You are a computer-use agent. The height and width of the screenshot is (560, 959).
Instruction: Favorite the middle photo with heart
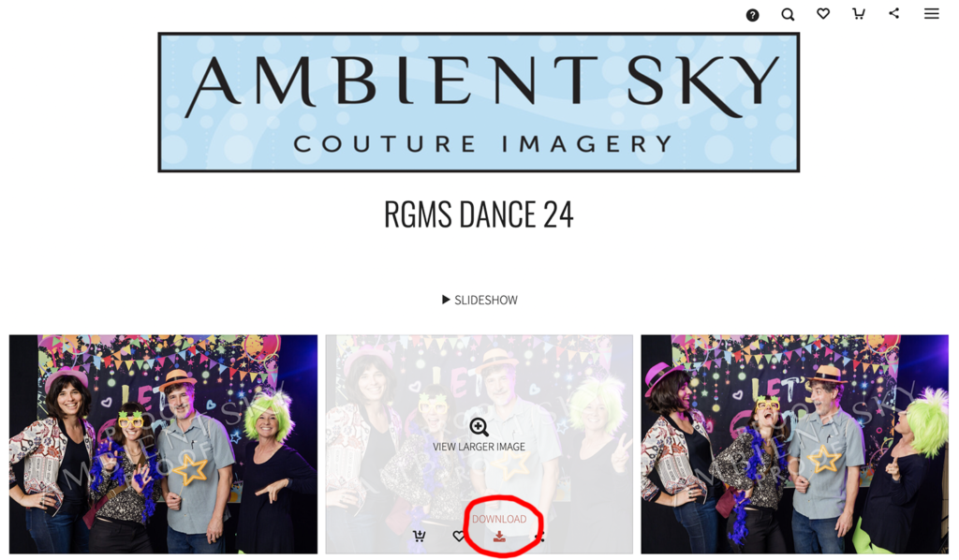click(x=459, y=537)
